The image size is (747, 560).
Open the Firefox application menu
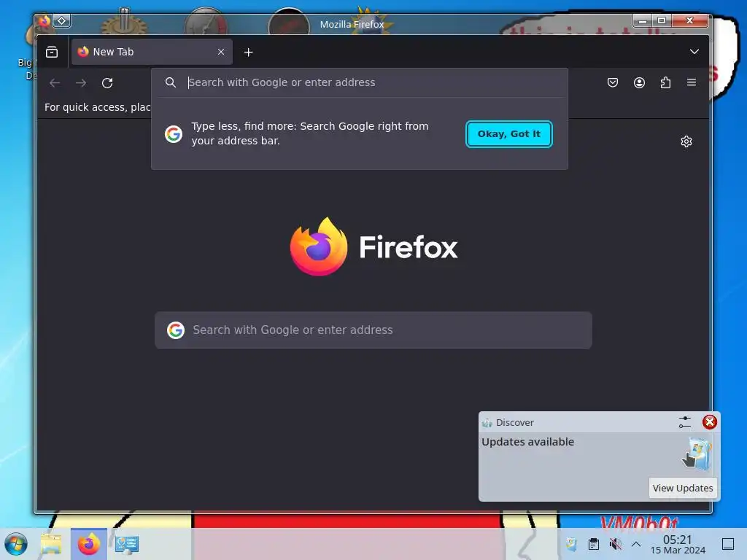[692, 82]
